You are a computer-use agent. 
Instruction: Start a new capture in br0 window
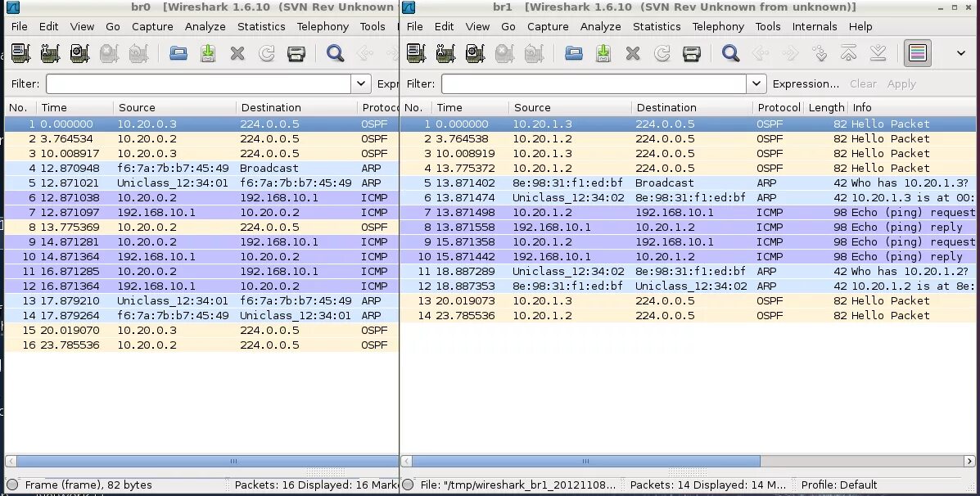pyautogui.click(x=79, y=54)
